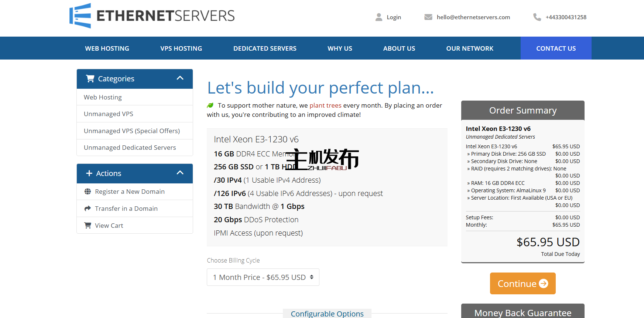Click the Login user icon
This screenshot has width=644, height=318.
click(378, 17)
